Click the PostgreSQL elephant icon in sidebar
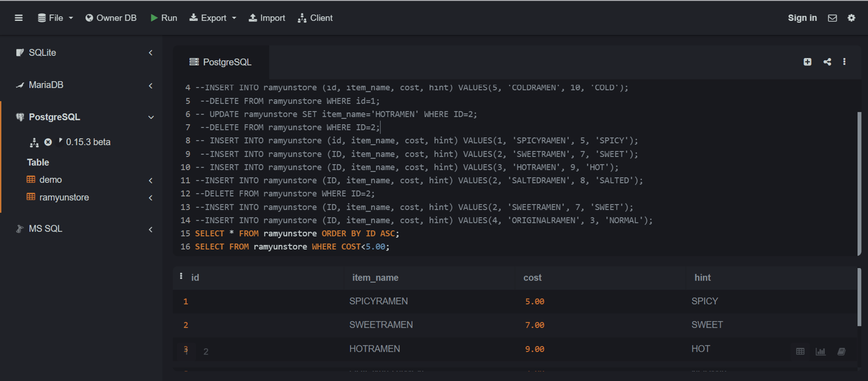Screen dimensions: 868x381 click(20, 117)
